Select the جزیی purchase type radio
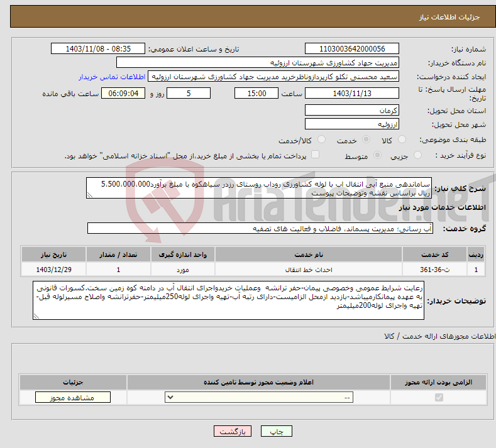The width and height of the screenshot is (496, 448). [417, 155]
